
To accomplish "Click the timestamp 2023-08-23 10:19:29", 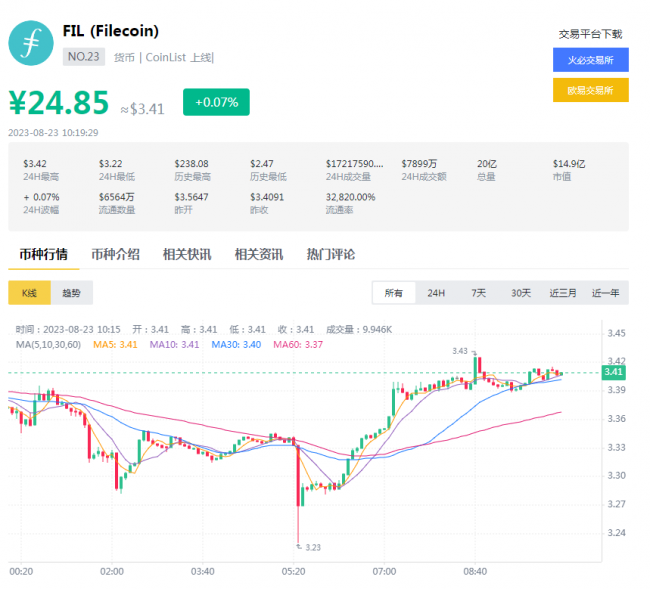I will (53, 133).
